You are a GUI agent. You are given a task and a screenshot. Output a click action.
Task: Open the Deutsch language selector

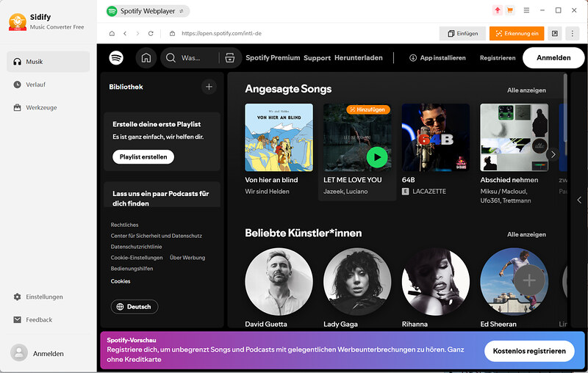tap(135, 307)
